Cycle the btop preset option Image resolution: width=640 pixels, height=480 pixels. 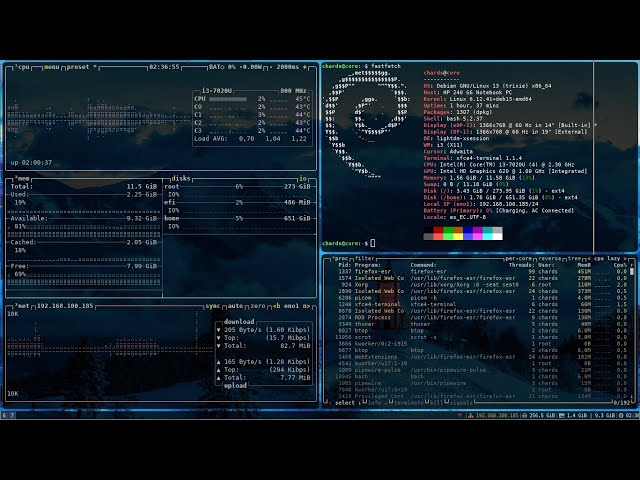point(80,67)
